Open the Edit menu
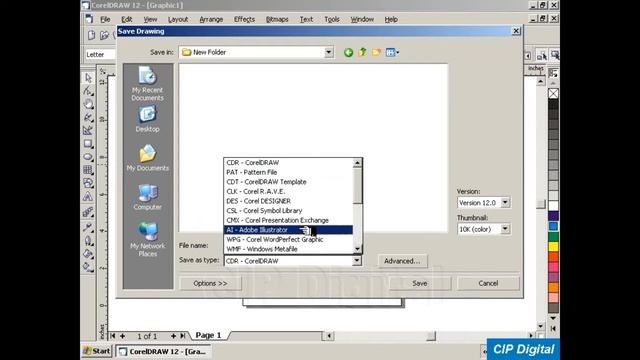 (127, 19)
